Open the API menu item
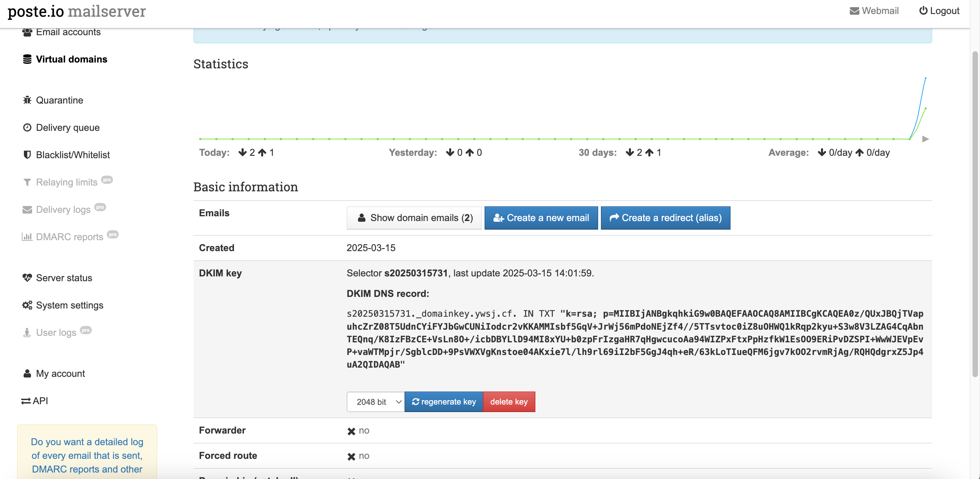Image resolution: width=980 pixels, height=479 pixels. pos(34,400)
